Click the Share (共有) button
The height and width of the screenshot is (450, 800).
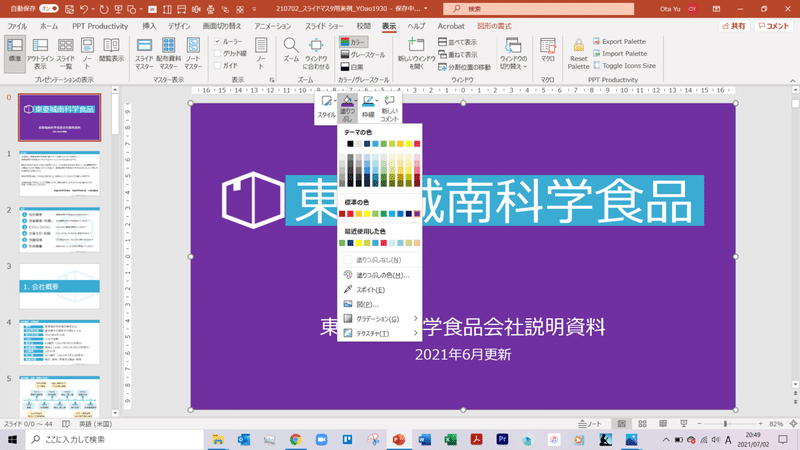coord(734,26)
